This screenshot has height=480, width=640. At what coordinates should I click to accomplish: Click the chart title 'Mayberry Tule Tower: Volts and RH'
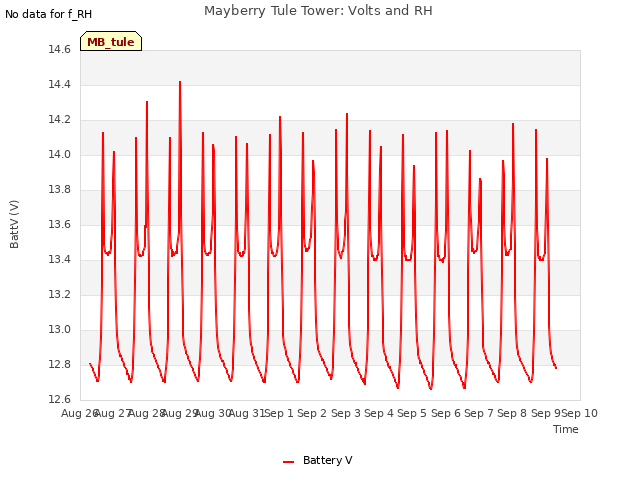pos(318,11)
